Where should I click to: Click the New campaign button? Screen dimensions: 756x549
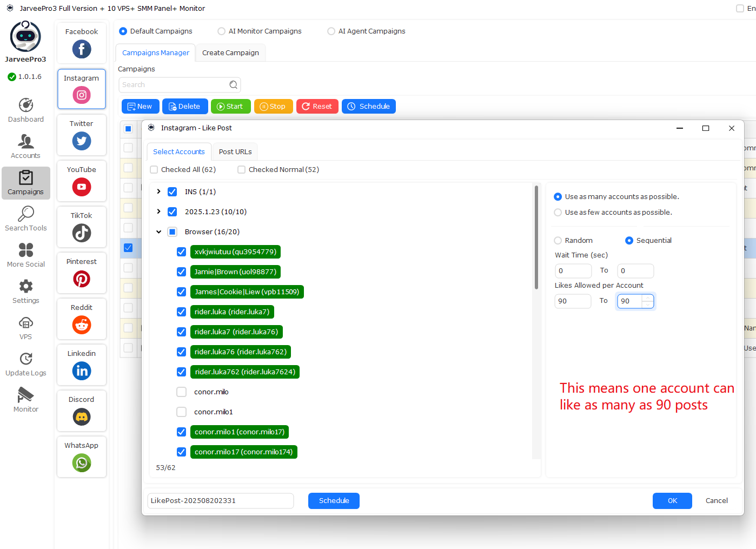tap(140, 107)
